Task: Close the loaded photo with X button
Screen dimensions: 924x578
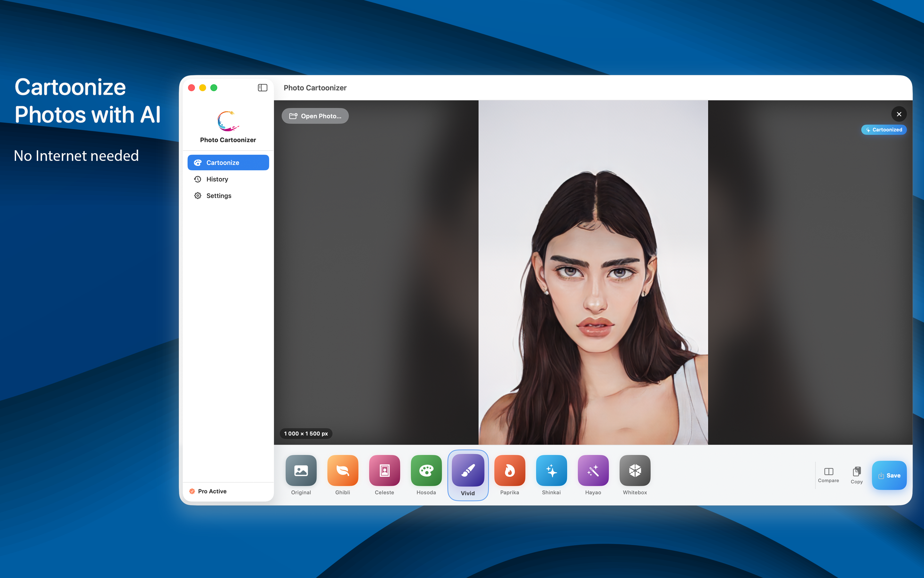Action: 899,114
